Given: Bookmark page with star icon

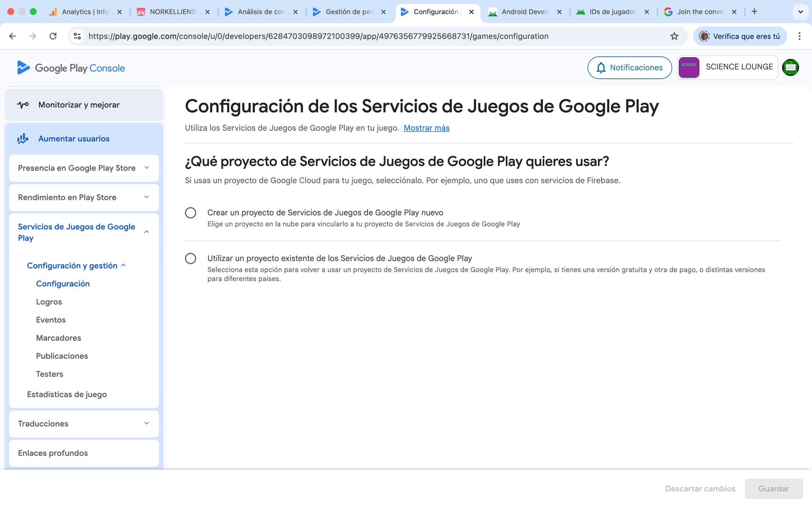Looking at the screenshot, I should pyautogui.click(x=674, y=36).
